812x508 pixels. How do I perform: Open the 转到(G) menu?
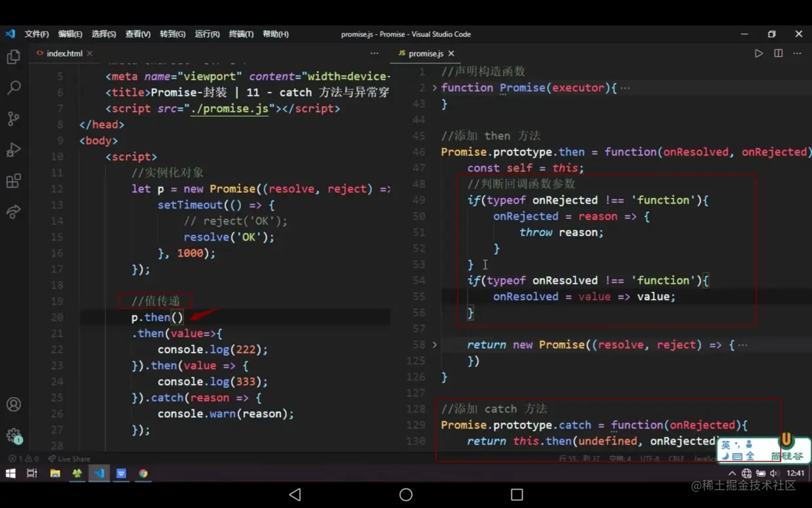(172, 34)
